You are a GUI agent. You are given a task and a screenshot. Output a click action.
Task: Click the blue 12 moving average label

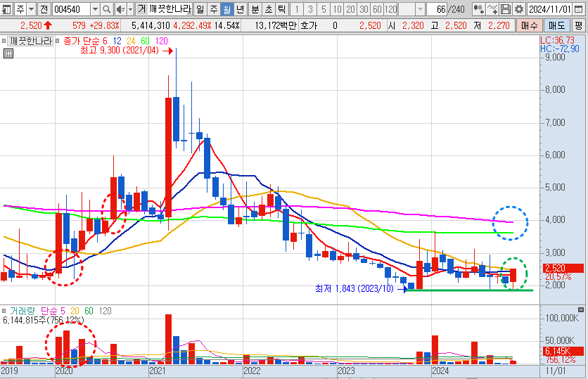click(117, 41)
